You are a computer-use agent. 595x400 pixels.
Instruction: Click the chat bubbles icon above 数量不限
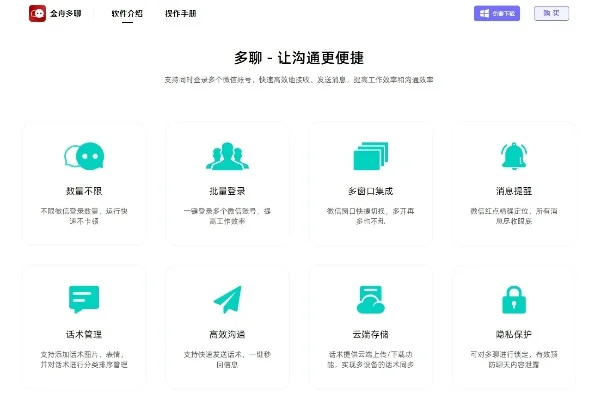tap(84, 156)
